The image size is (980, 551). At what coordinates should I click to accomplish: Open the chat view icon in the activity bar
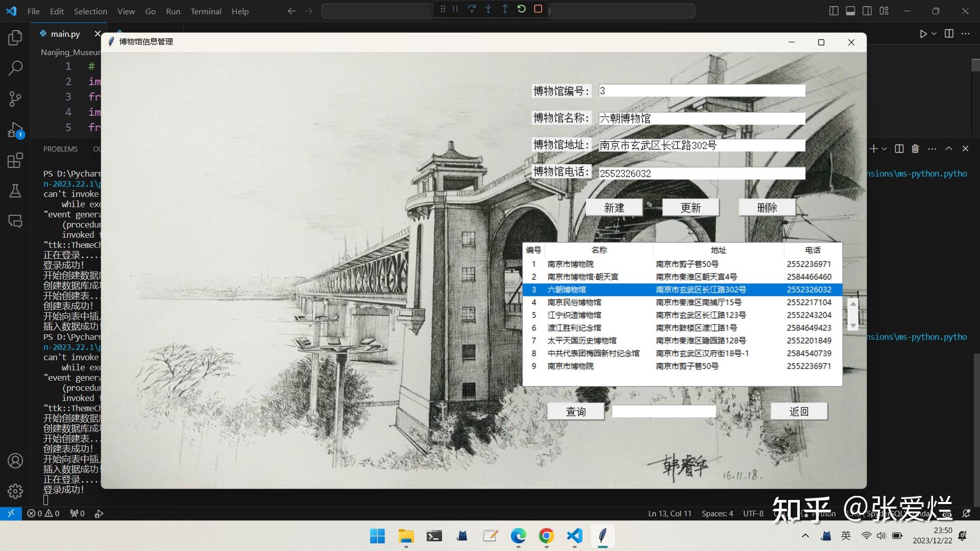point(15,221)
